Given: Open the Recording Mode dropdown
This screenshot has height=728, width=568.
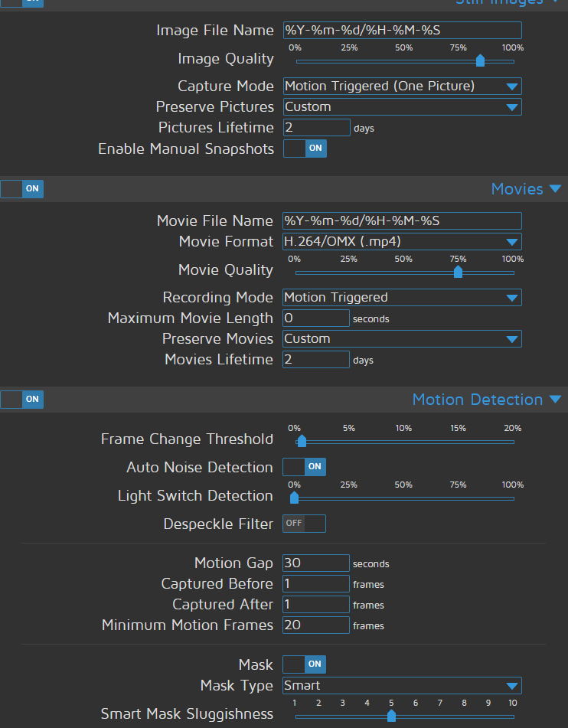Looking at the screenshot, I should [402, 297].
